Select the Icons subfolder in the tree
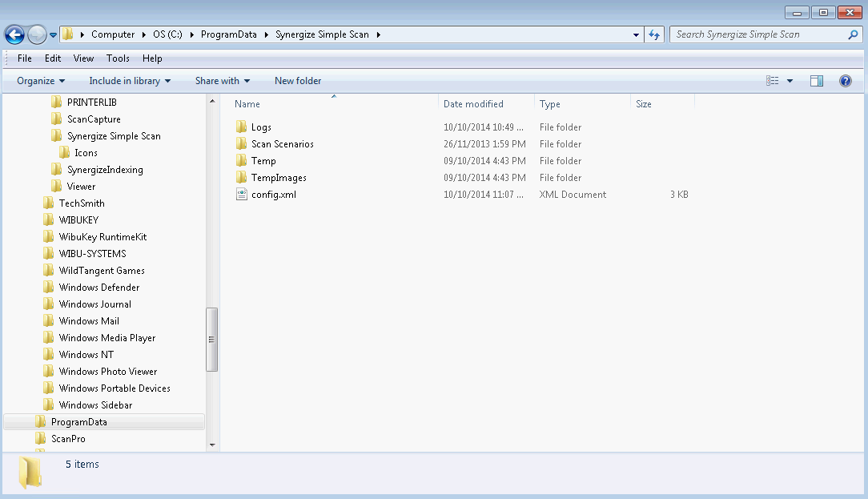The image size is (868, 499). coord(86,153)
